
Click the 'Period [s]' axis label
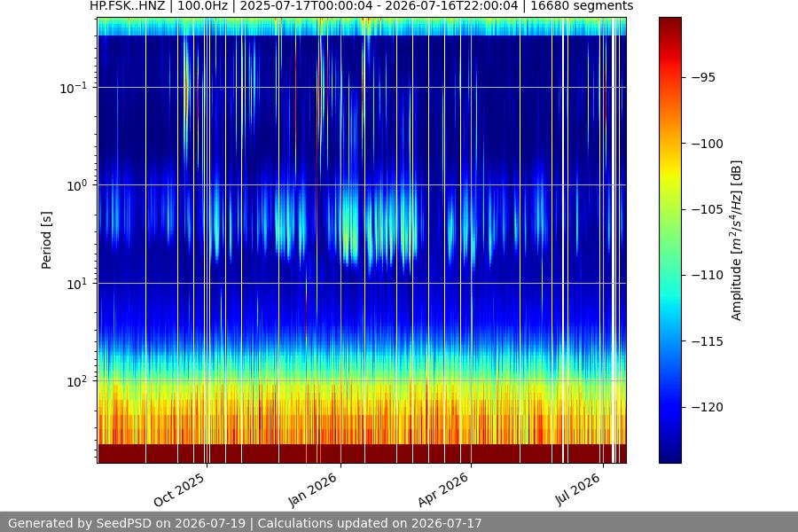click(46, 240)
